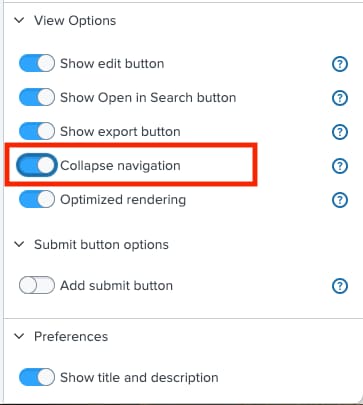Enable the Add submit button toggle
Viewport: 363px width, 405px height.
click(37, 285)
